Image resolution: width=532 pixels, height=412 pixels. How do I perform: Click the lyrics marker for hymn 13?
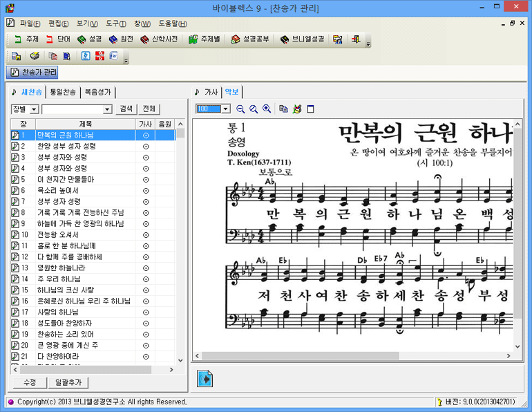point(146,268)
